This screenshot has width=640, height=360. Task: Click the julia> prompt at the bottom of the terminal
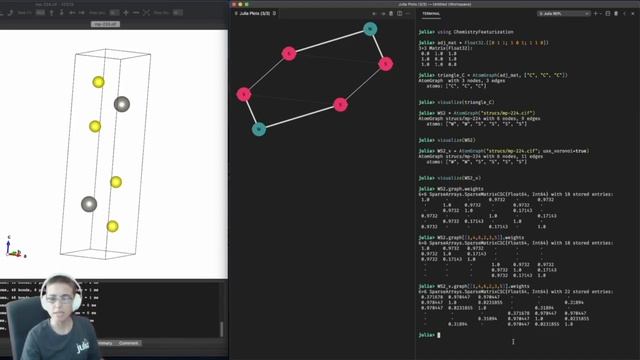[x=426, y=335]
